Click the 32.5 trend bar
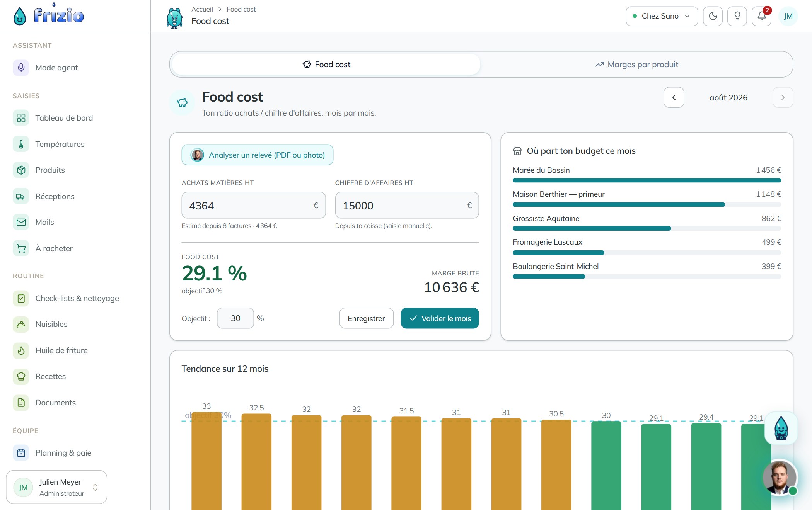Viewport: 812px width, 510px height. click(x=256, y=462)
